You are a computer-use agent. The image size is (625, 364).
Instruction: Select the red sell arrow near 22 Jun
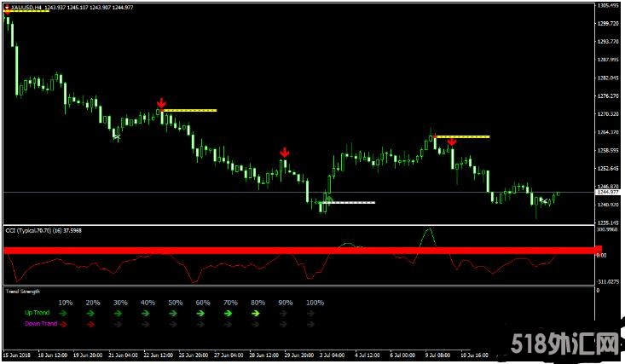161,103
